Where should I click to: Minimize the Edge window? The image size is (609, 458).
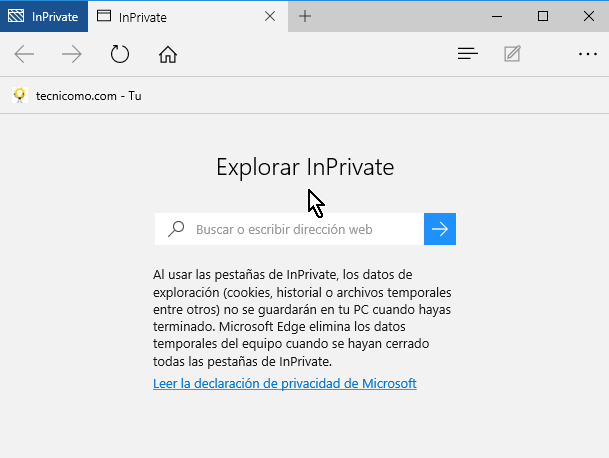click(497, 16)
